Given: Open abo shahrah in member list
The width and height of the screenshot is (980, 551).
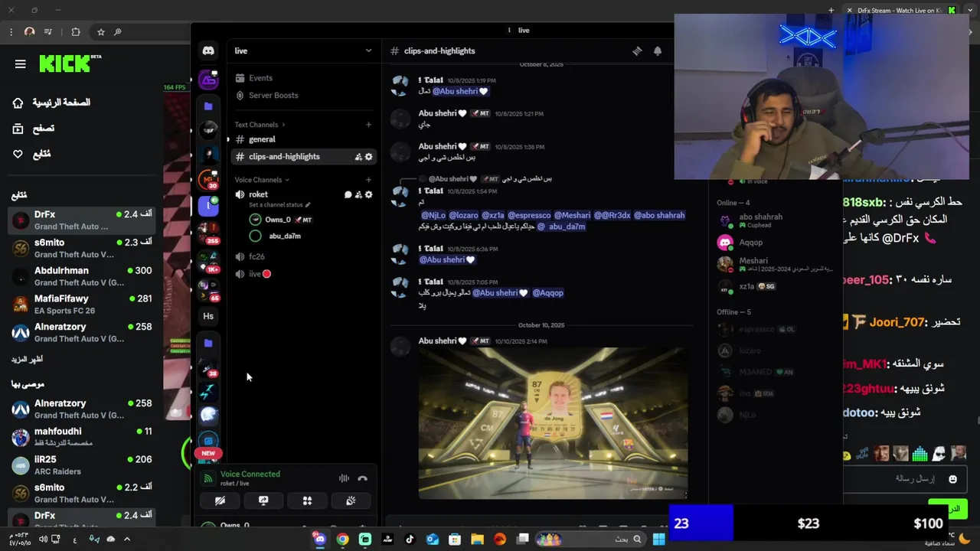Looking at the screenshot, I should pyautogui.click(x=775, y=221).
